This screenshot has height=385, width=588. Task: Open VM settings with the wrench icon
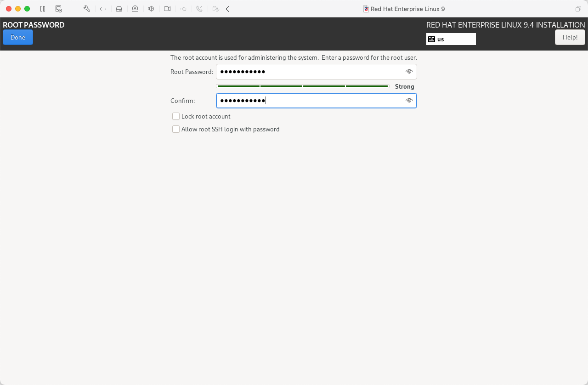(86, 9)
